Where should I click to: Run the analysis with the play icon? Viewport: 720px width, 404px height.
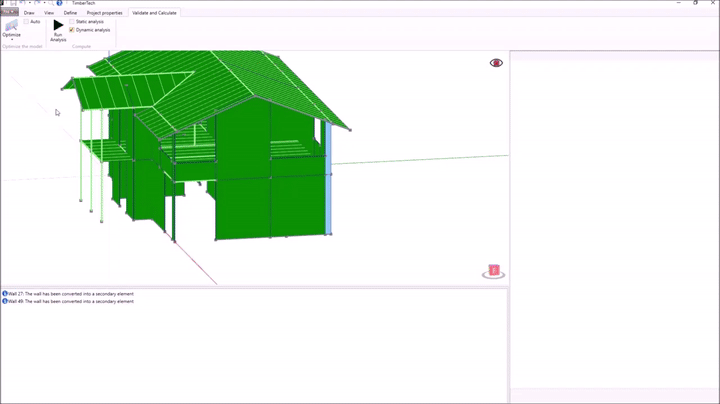(x=58, y=26)
